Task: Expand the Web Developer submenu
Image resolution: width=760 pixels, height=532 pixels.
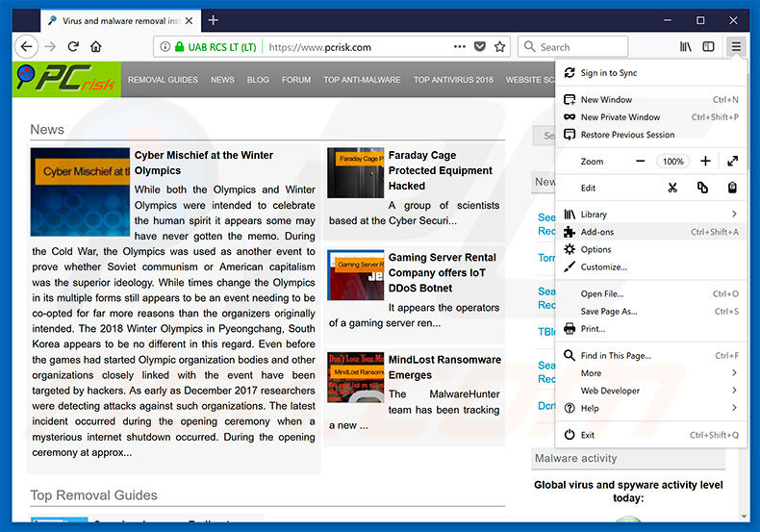Action: pos(734,391)
